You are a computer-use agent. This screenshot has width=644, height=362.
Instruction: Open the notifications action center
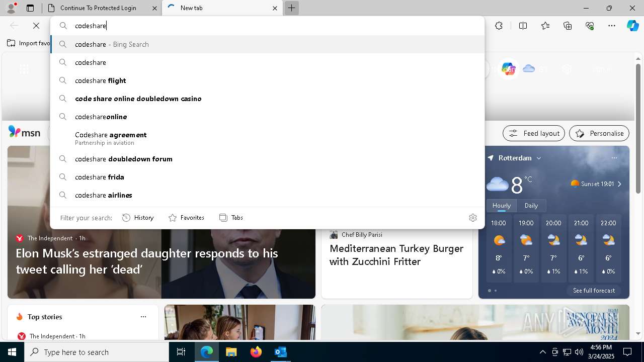(627, 352)
